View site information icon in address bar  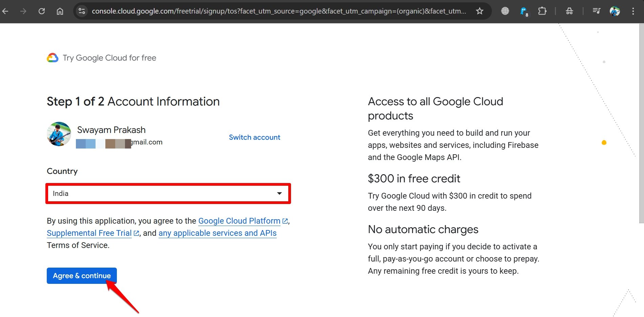click(x=82, y=11)
